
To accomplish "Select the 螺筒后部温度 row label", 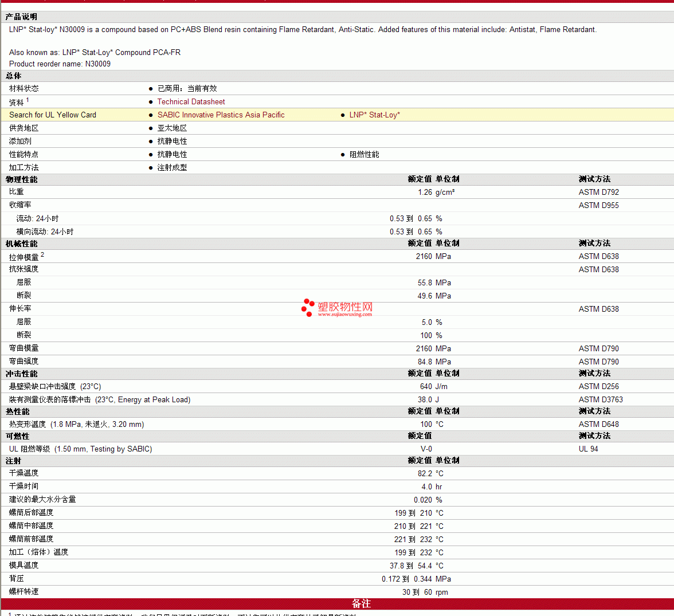I will 32,512.
